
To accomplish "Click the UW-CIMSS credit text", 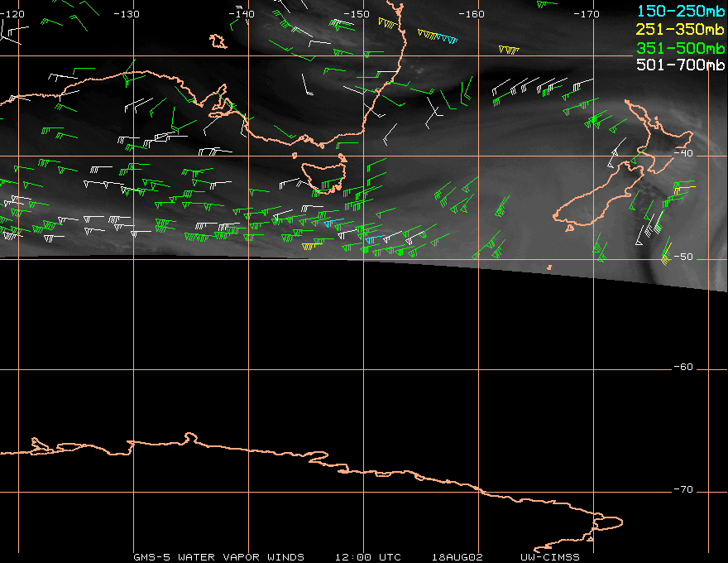I will pos(549,557).
